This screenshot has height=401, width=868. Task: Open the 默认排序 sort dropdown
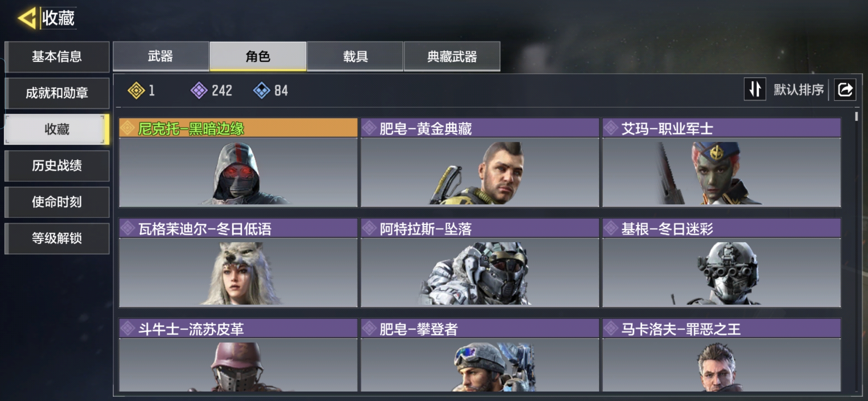(798, 89)
